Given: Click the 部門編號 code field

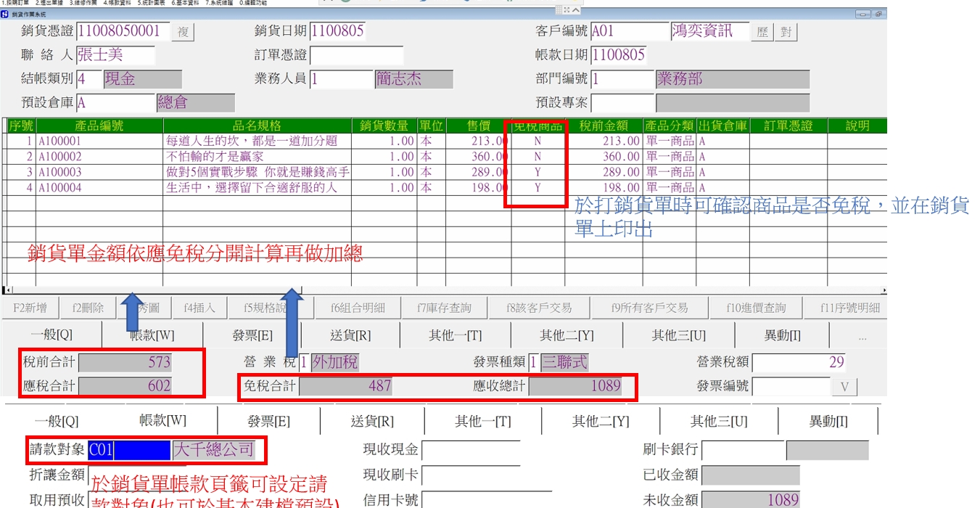Looking at the screenshot, I should tap(622, 79).
